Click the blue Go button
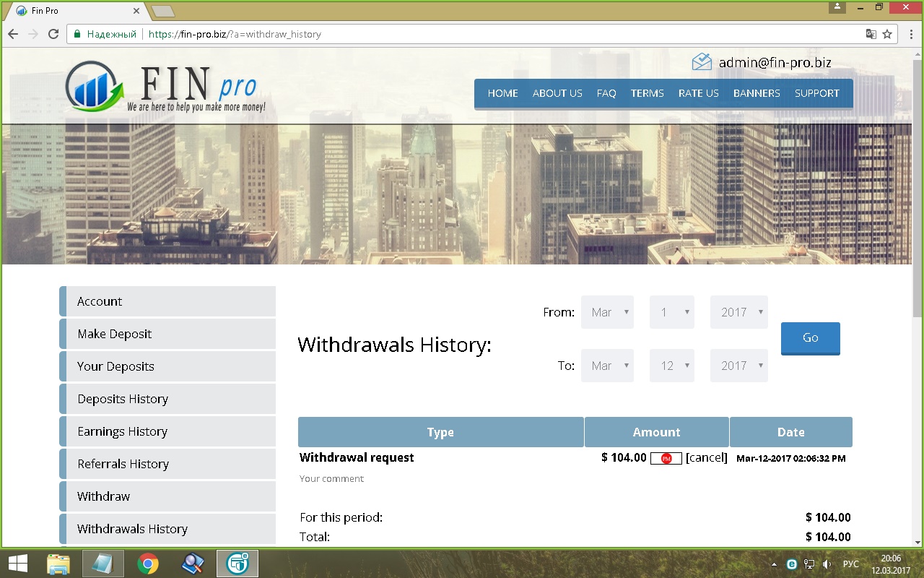Screen dimensions: 924x578 coord(811,338)
